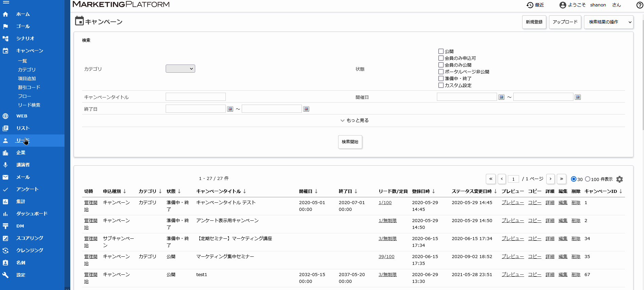Expand the 検索結果の操作 dropdown
Viewport: 644px width, 290px height.
pos(608,22)
